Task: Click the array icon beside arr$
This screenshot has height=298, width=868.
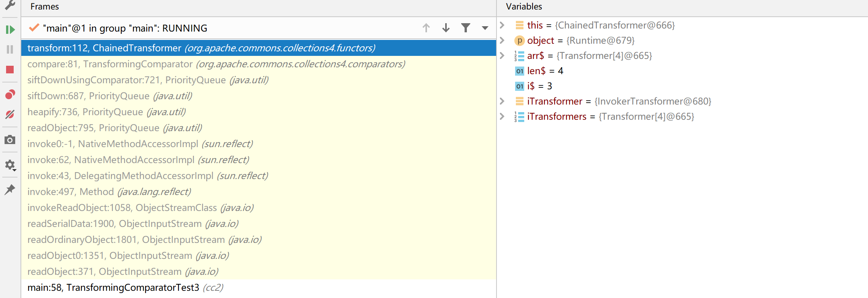Action: click(519, 56)
